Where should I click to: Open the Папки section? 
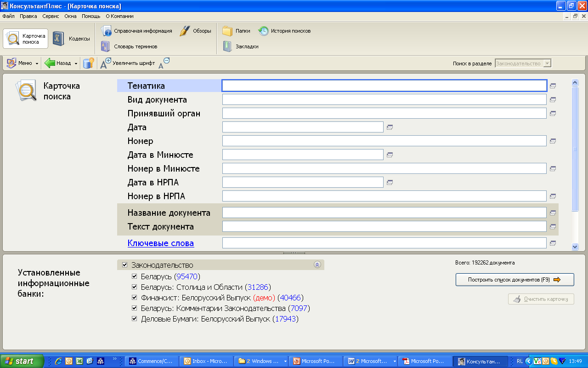(236, 31)
